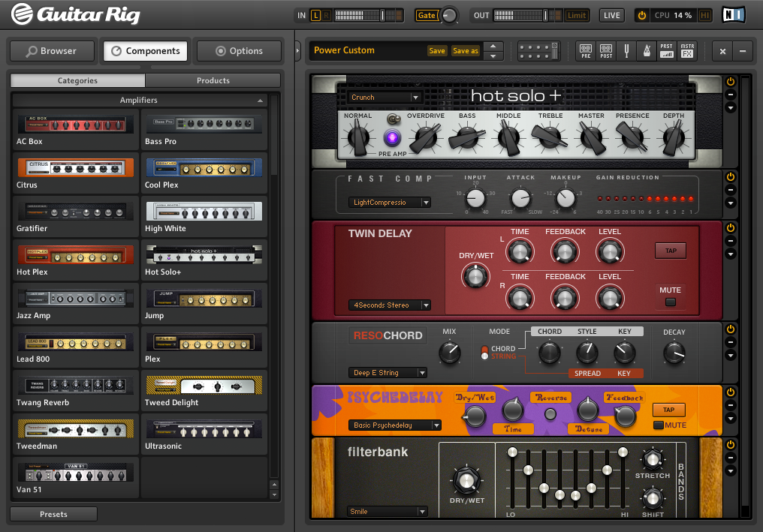
Task: Click the Guitar Rig logo
Action: click(x=77, y=14)
